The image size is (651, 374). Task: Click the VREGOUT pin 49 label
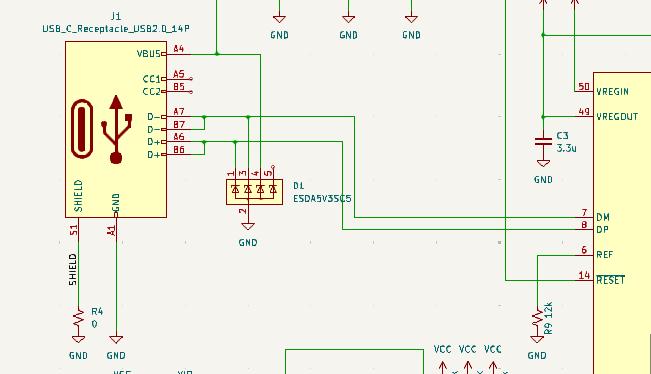617,117
